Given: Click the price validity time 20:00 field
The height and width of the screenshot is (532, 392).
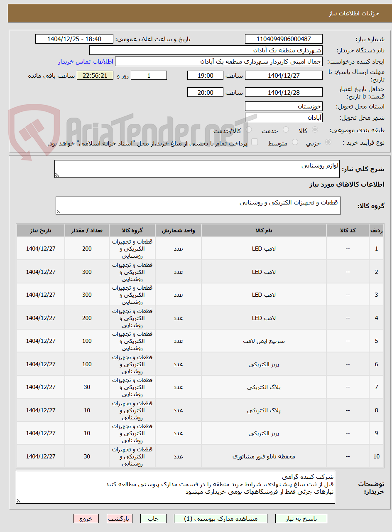Looking at the screenshot, I should tap(205, 92).
